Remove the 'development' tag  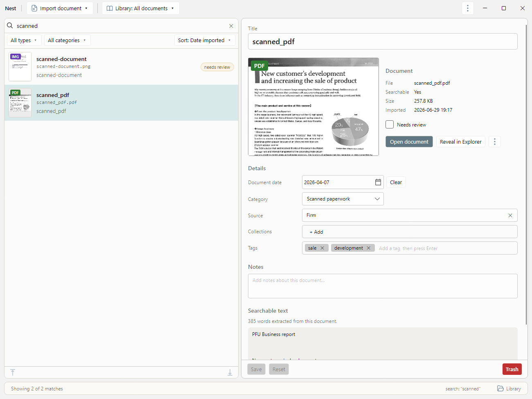point(369,248)
